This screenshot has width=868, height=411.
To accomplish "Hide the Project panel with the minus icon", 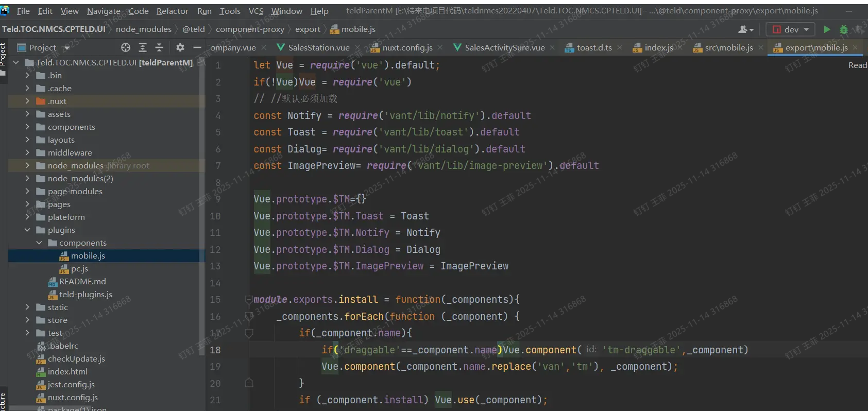I will (x=197, y=47).
